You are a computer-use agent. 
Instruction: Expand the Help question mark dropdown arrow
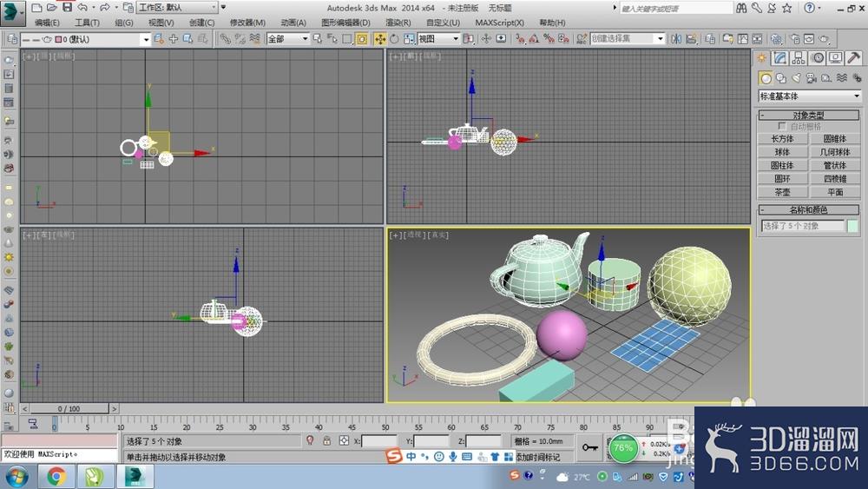coord(819,8)
